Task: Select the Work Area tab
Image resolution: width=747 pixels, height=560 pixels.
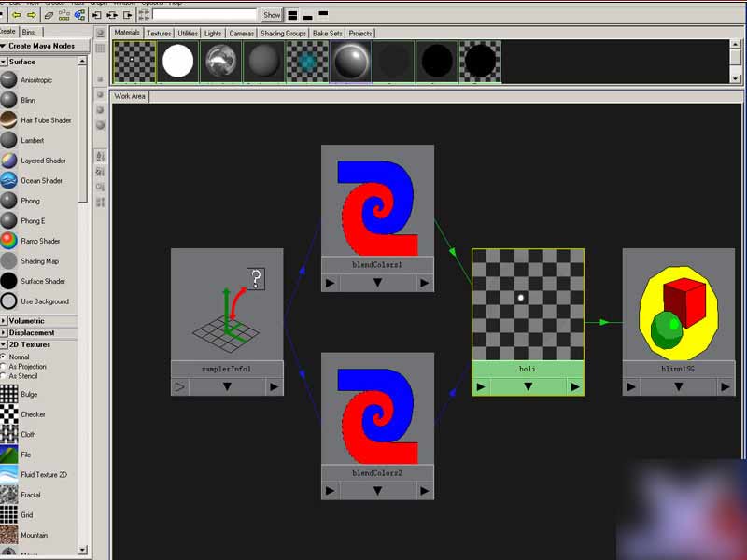Action: coord(130,96)
